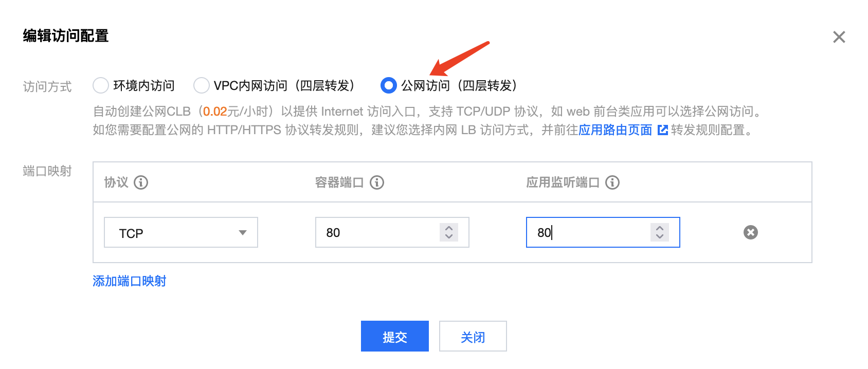The width and height of the screenshot is (868, 369).
Task: Click the info icon beside 应用监听端口
Action: (x=612, y=182)
